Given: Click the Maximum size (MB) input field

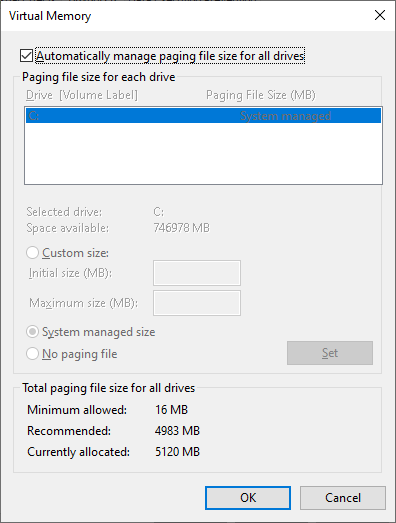Looking at the screenshot, I should (197, 303).
